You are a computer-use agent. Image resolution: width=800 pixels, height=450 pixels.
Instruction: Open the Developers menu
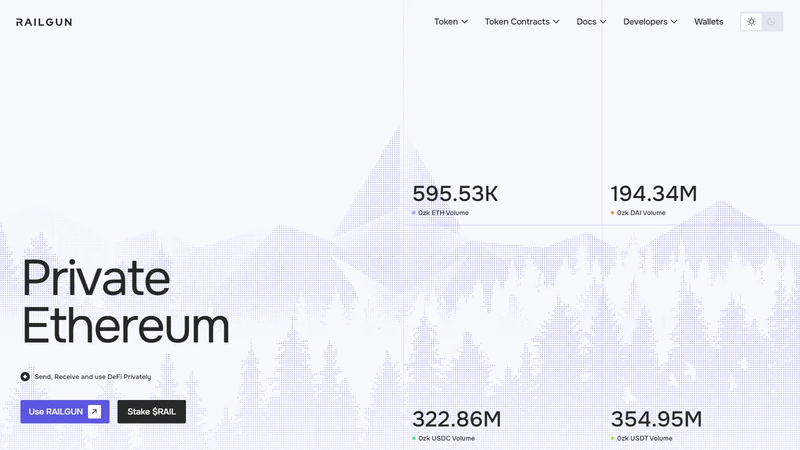[x=650, y=21]
